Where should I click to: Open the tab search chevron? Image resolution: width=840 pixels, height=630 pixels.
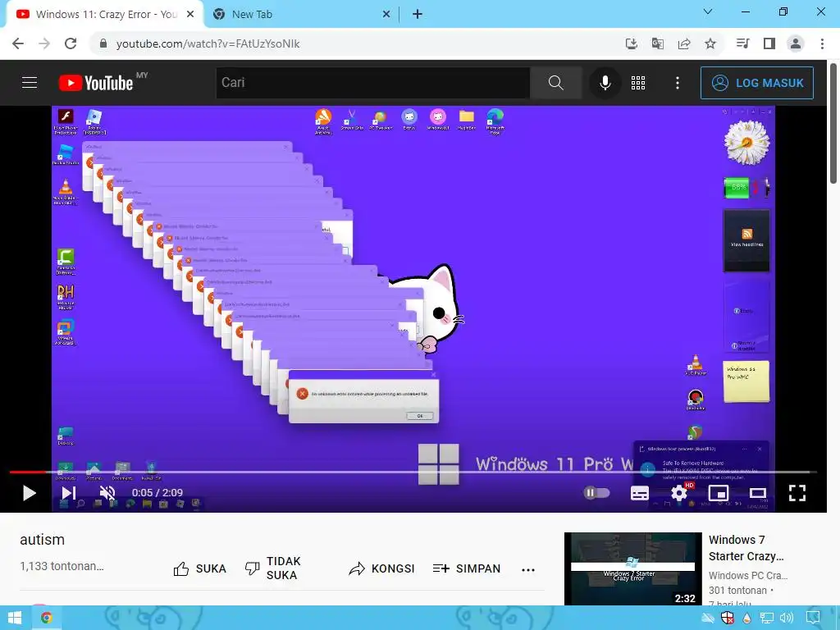pos(708,11)
